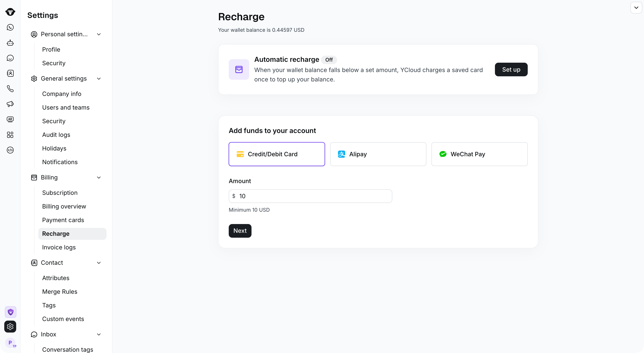The width and height of the screenshot is (644, 353).
Task: Click the settings gear rail icon
Action: [x=10, y=327]
